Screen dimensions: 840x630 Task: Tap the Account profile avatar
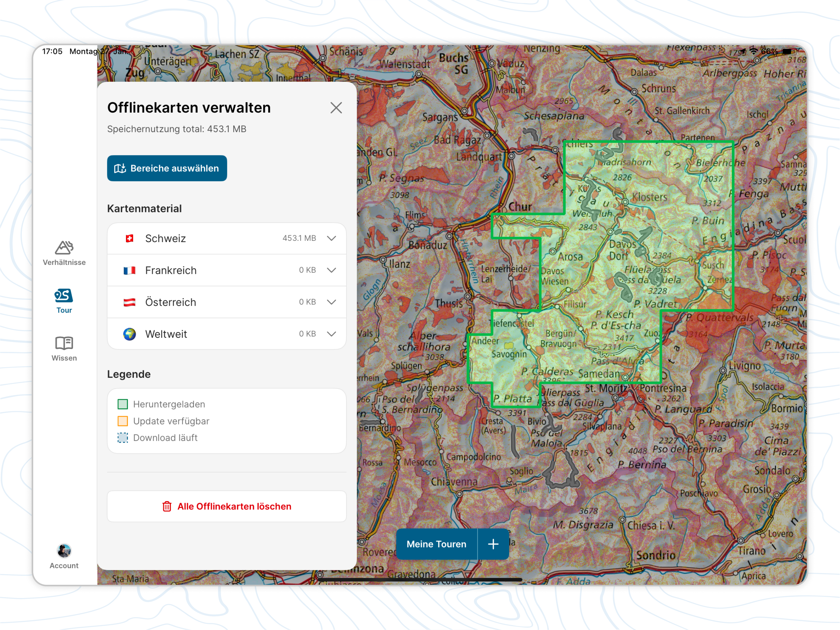click(x=64, y=551)
